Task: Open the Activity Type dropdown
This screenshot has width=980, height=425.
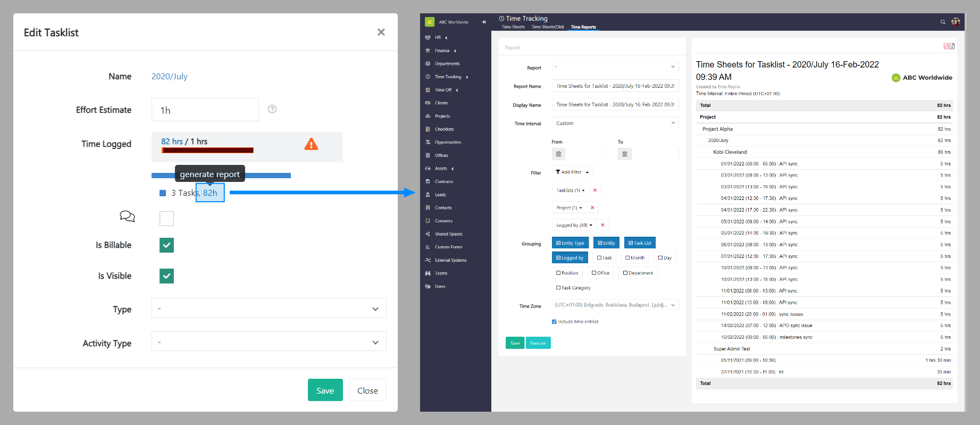Action: [x=269, y=342]
